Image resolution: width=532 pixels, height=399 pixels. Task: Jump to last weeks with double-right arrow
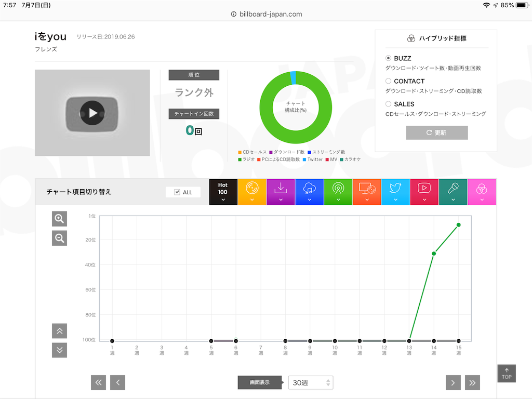[472, 383]
